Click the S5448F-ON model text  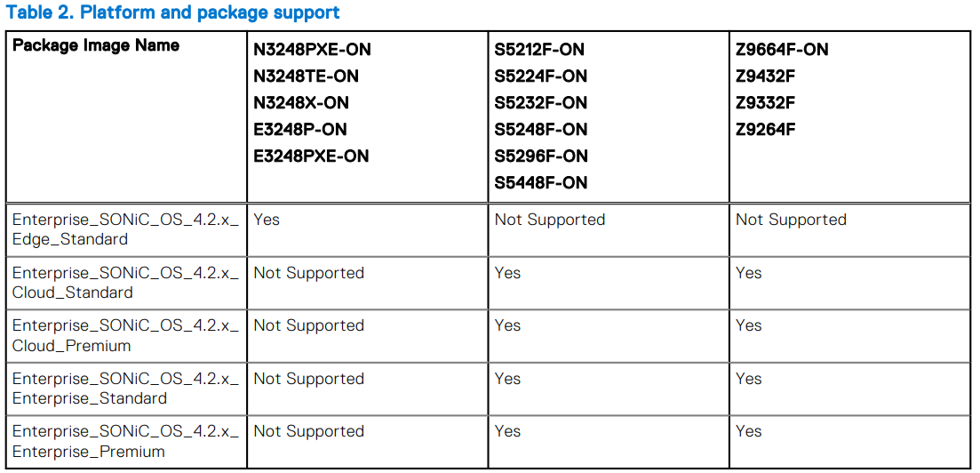point(541,183)
